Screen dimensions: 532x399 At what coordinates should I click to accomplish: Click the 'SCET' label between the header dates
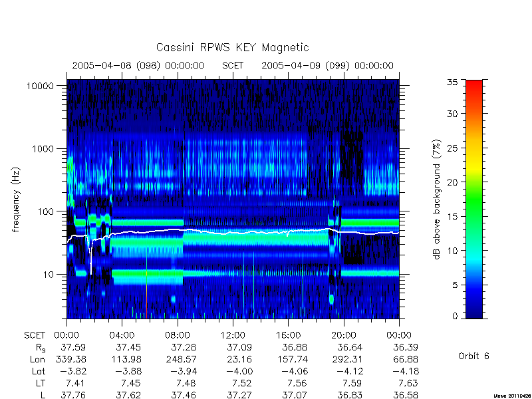[x=233, y=65]
